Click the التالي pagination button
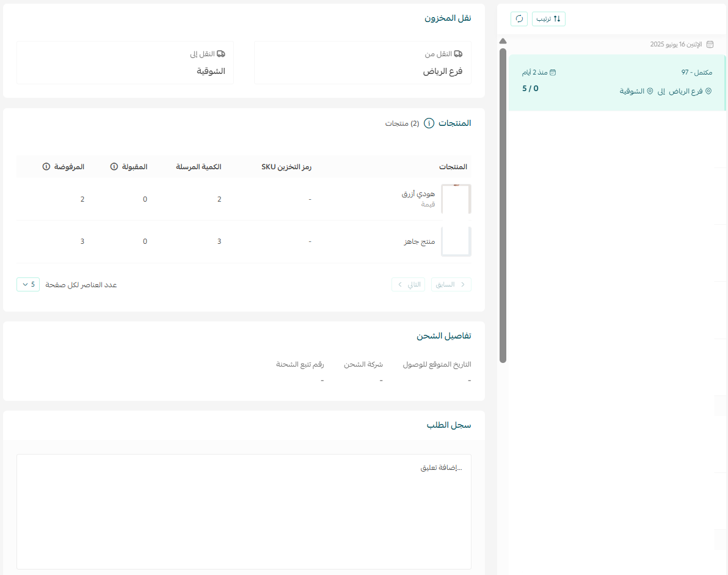 point(408,284)
